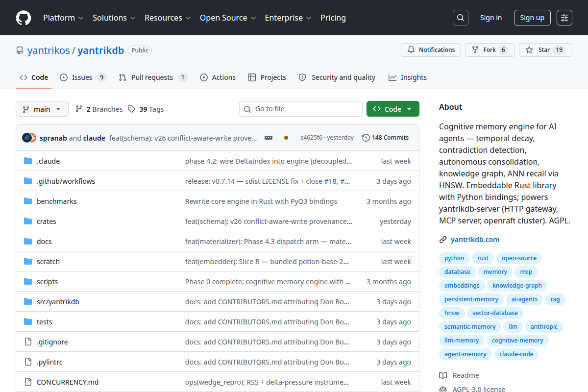Open the appearance settings icon in the header
This screenshot has width=588, height=392.
coord(564,18)
